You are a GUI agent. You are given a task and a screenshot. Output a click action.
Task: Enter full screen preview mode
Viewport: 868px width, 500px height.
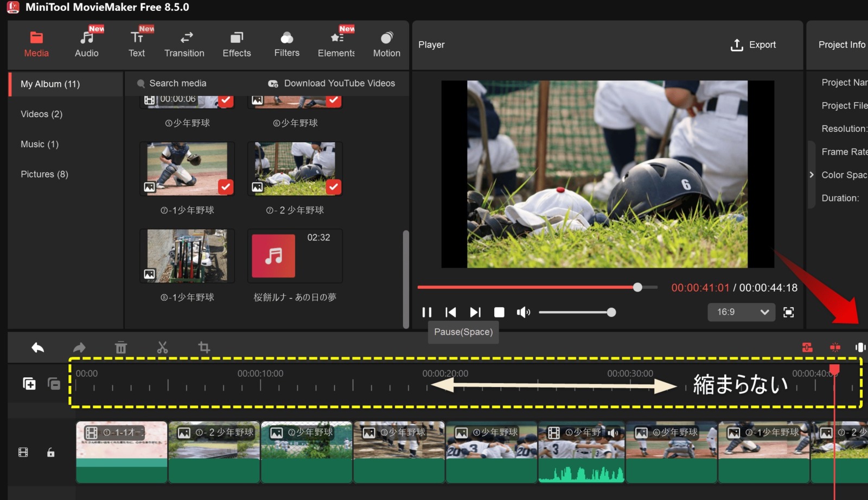coord(788,312)
